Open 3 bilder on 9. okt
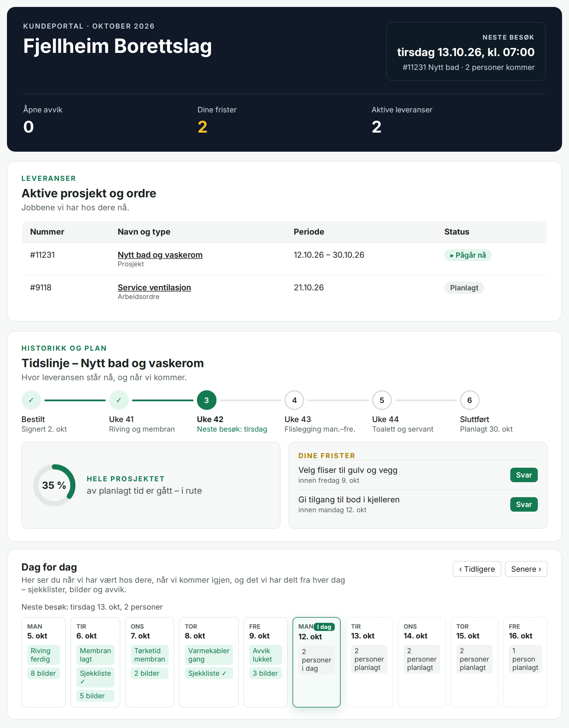The width and height of the screenshot is (569, 728). click(x=265, y=673)
